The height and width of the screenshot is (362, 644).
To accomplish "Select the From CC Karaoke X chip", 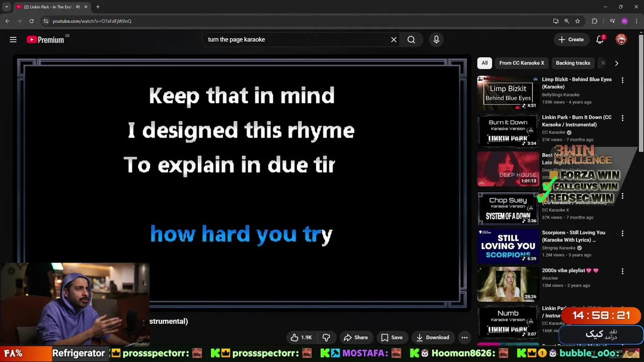I will [x=522, y=63].
